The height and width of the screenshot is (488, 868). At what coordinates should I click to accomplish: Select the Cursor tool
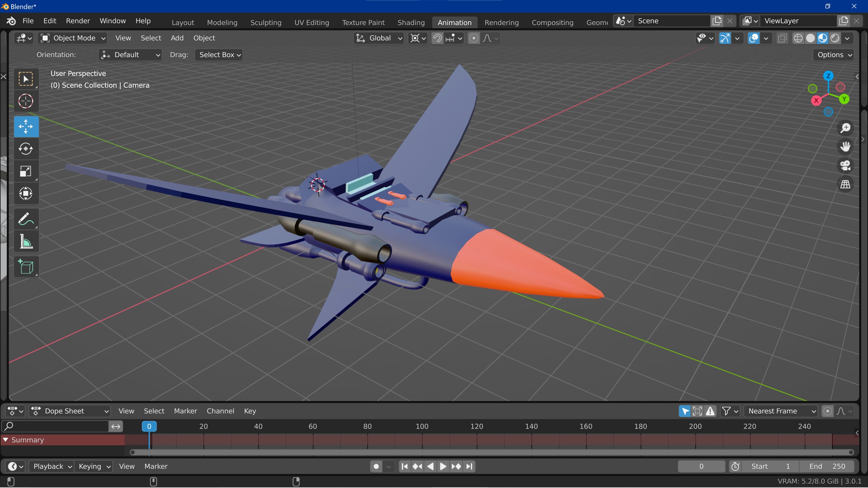click(26, 101)
